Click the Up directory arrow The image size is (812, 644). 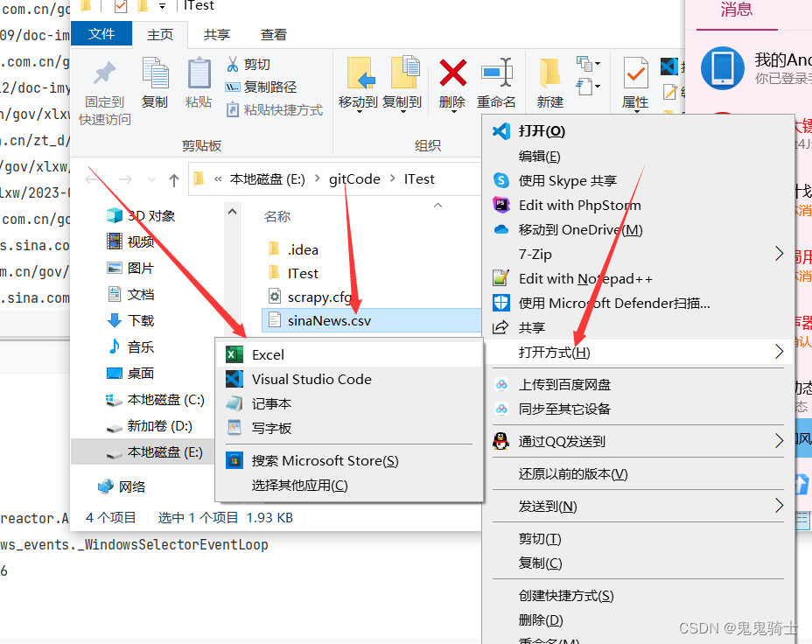174,180
